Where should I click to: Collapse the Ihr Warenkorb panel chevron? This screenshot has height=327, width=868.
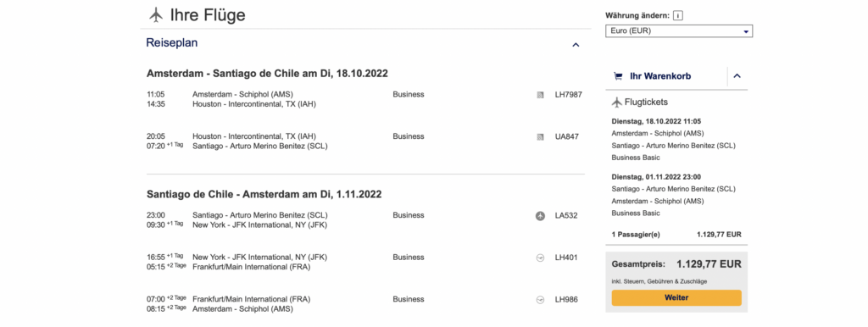click(x=737, y=75)
